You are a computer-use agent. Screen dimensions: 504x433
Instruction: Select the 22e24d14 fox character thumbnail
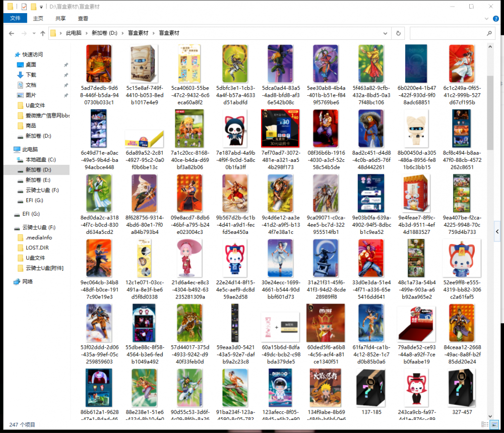235,258
